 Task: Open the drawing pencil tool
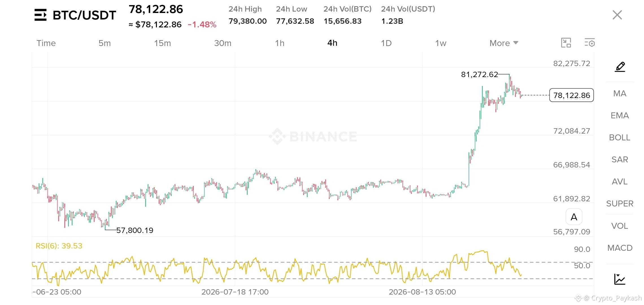(x=620, y=67)
